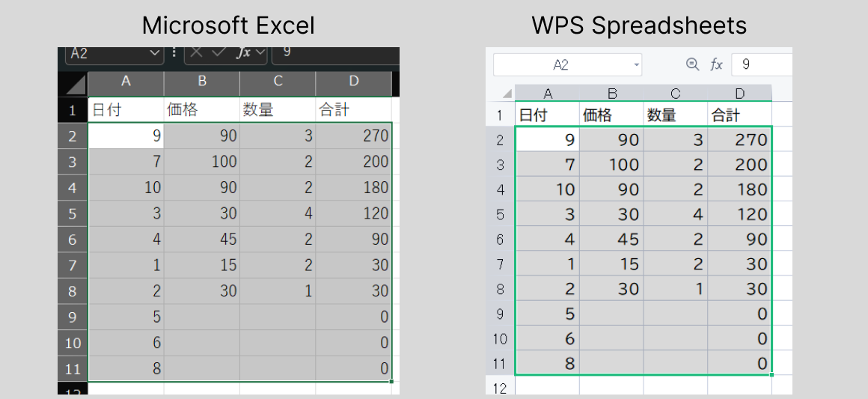
Task: Click WPS cell with value 180
Action: (x=740, y=189)
